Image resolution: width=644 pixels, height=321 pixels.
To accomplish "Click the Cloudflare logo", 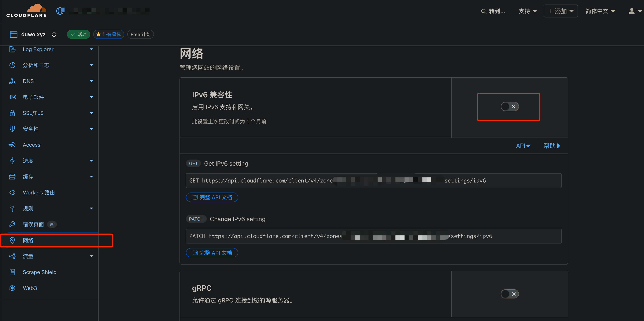I will (27, 11).
